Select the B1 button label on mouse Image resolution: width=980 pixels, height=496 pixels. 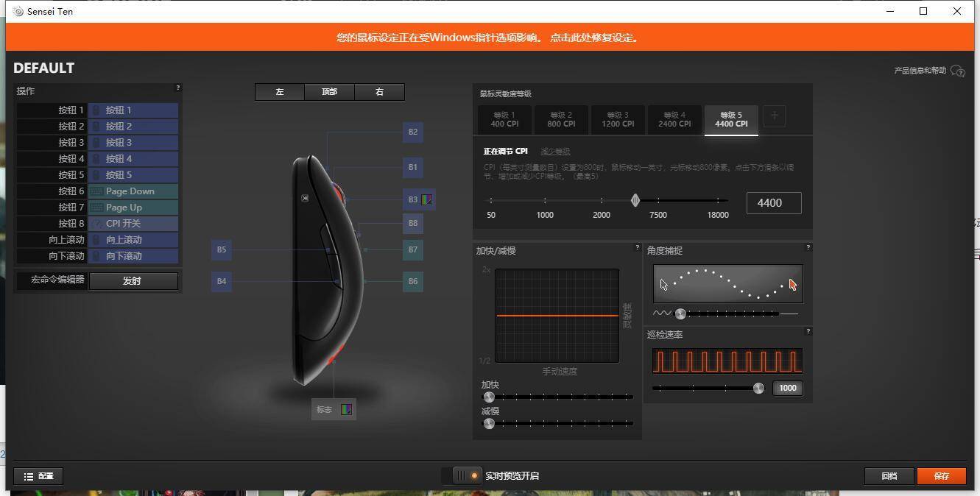pyautogui.click(x=413, y=167)
